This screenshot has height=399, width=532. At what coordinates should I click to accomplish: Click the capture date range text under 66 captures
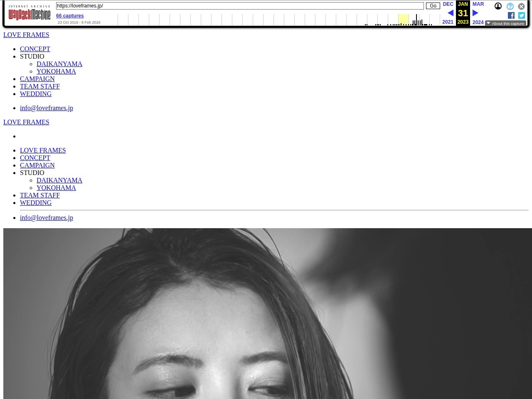point(79,22)
